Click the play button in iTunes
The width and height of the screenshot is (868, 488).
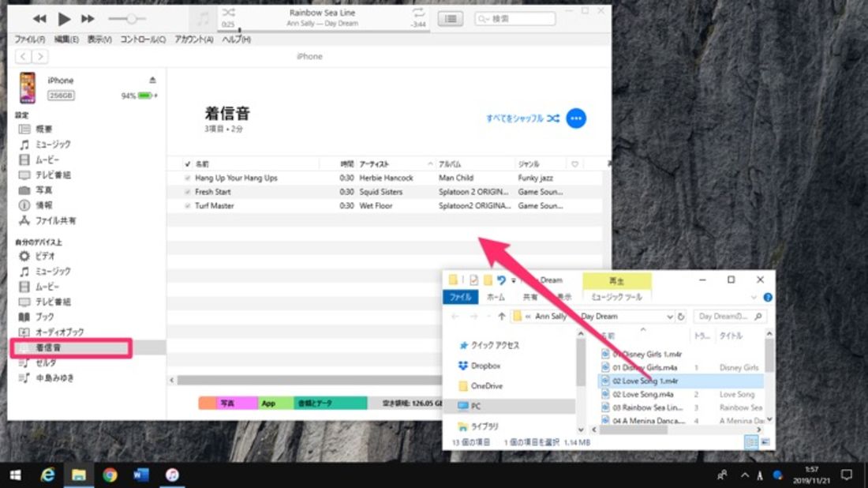64,19
